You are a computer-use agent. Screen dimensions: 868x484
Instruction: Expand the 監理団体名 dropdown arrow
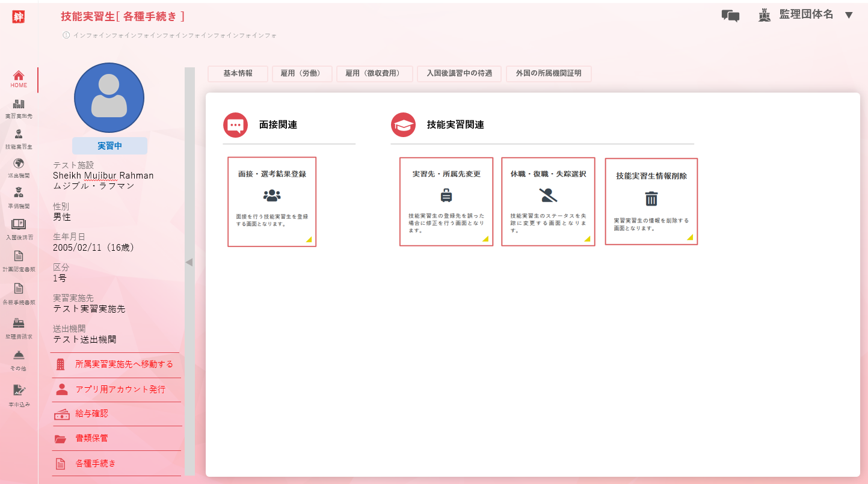[849, 16]
